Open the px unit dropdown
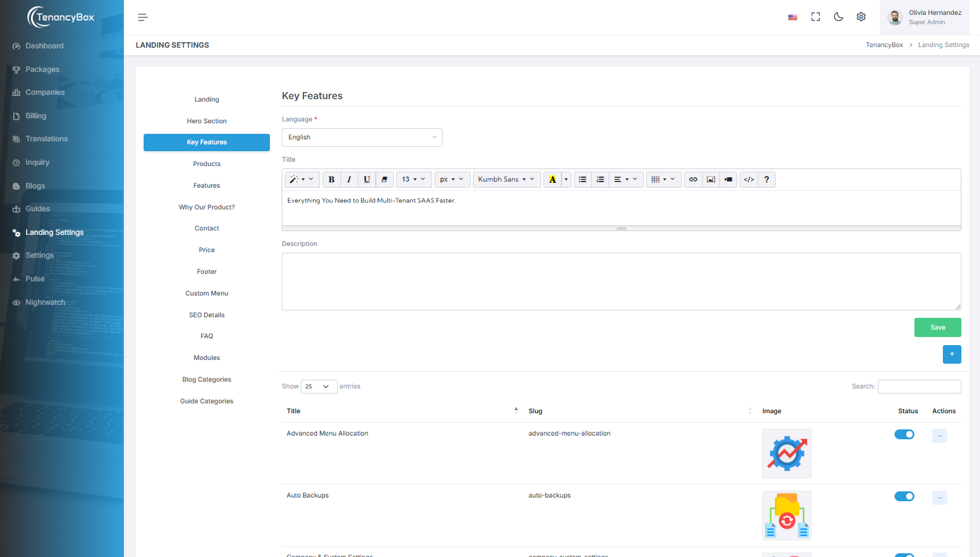 coord(453,180)
